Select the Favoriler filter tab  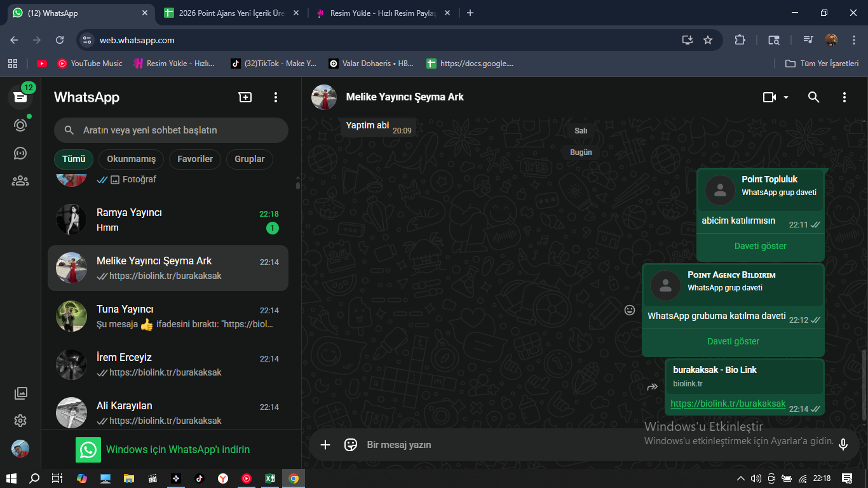[x=195, y=159]
